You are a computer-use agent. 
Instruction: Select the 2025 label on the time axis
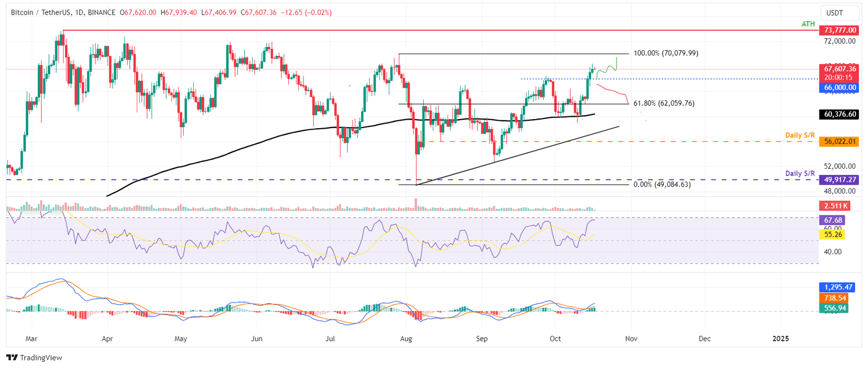(780, 339)
